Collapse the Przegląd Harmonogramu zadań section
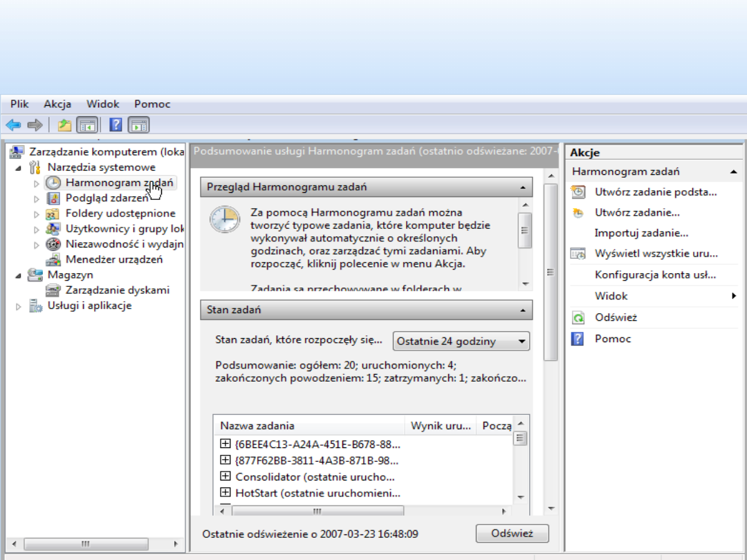This screenshot has width=747, height=560. pos(522,187)
